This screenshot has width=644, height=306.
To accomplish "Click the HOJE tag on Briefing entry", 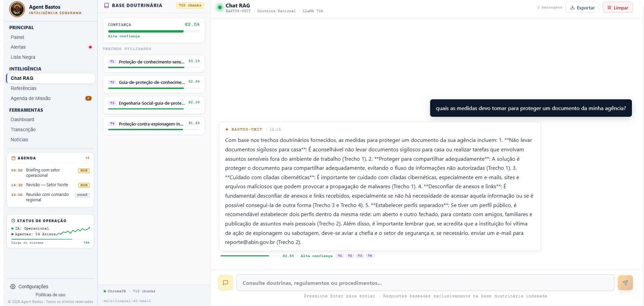I will (x=84, y=170).
